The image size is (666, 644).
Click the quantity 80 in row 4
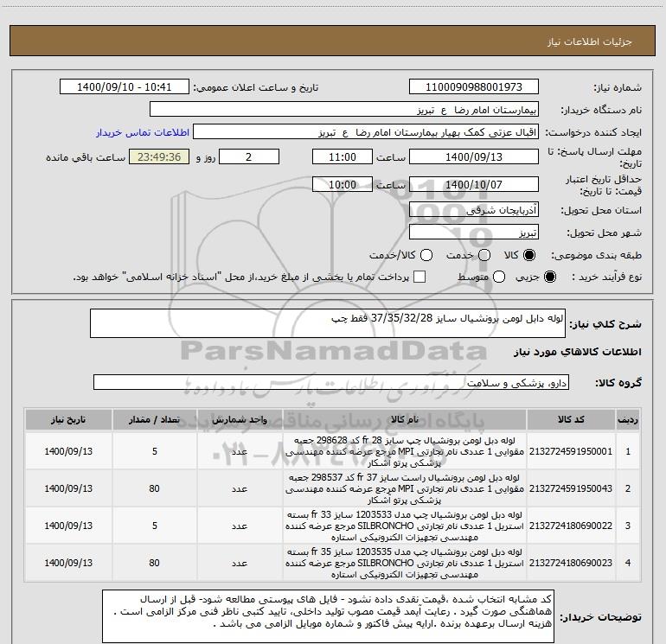click(x=154, y=563)
